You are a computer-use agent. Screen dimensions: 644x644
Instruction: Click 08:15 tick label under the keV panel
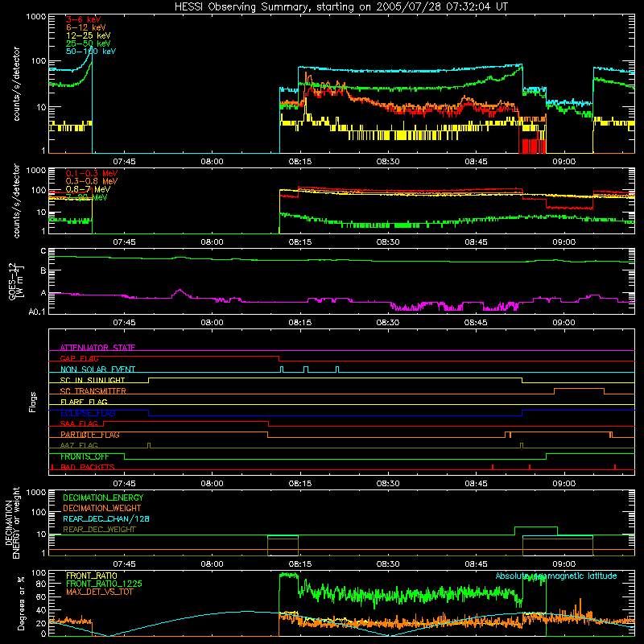299,162
